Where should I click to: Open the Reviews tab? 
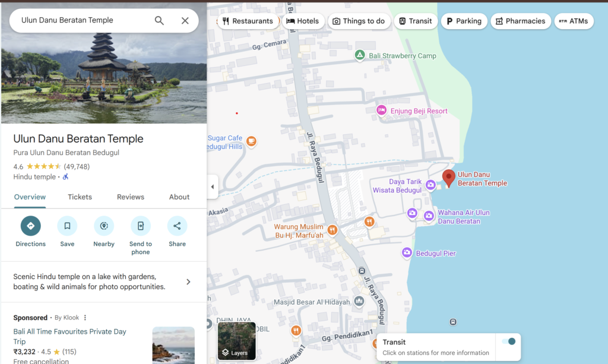[x=131, y=197]
